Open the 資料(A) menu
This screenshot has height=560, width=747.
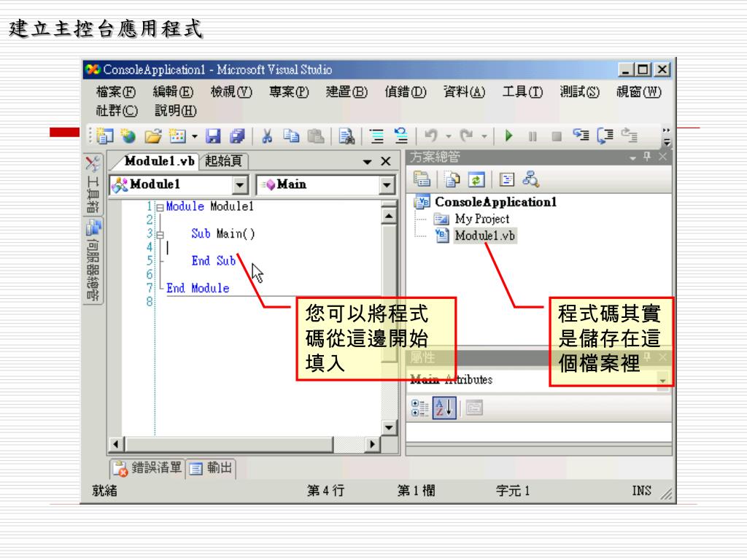point(464,91)
